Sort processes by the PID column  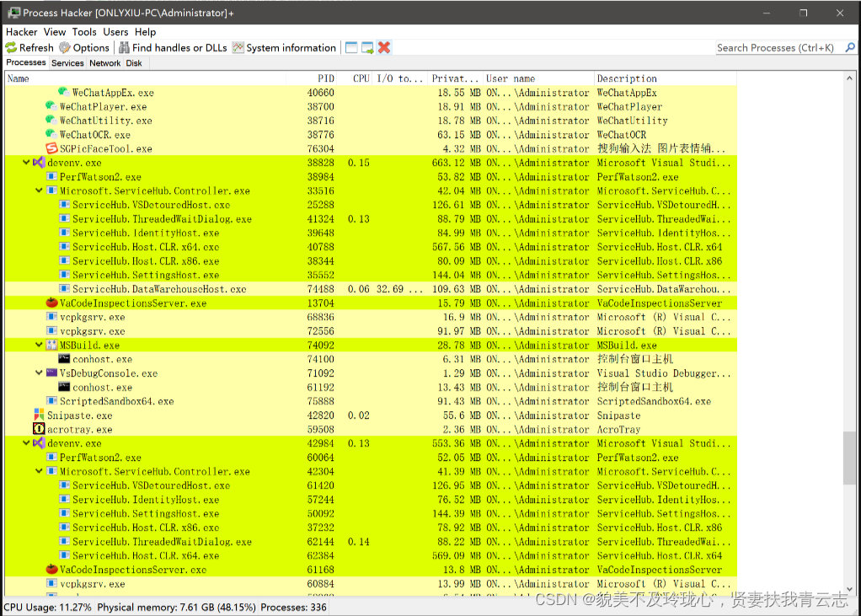pyautogui.click(x=326, y=78)
